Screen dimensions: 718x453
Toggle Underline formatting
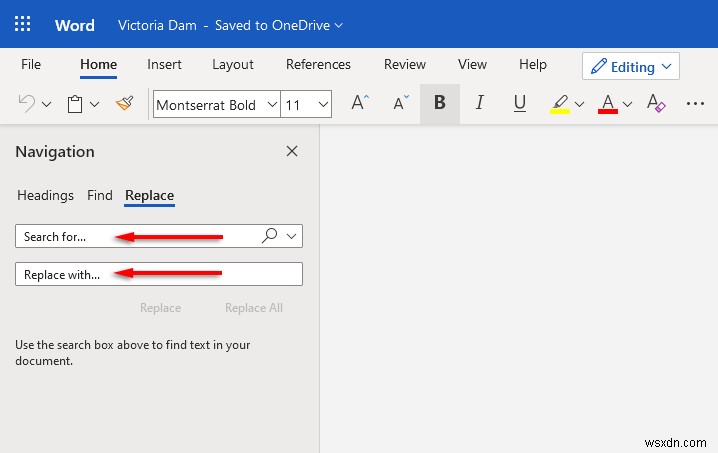click(x=519, y=104)
